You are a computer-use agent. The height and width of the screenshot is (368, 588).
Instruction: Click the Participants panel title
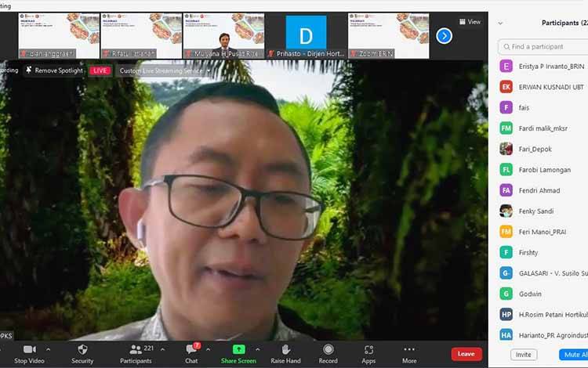coord(564,23)
